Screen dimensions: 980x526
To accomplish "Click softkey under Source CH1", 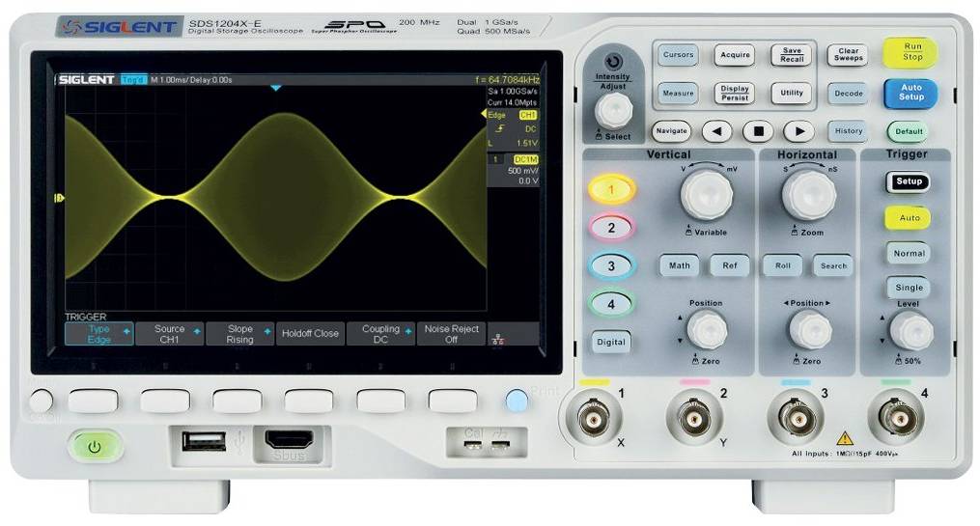I will click(x=165, y=401).
